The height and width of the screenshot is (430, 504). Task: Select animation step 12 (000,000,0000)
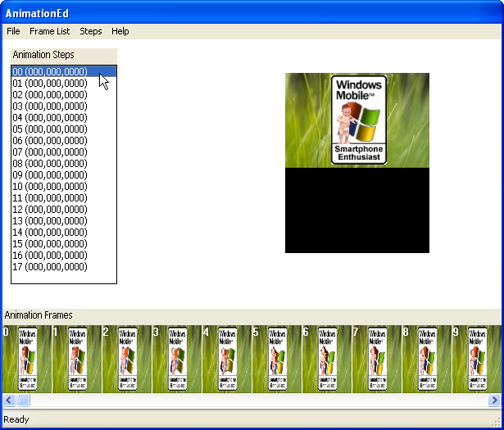pyautogui.click(x=64, y=209)
